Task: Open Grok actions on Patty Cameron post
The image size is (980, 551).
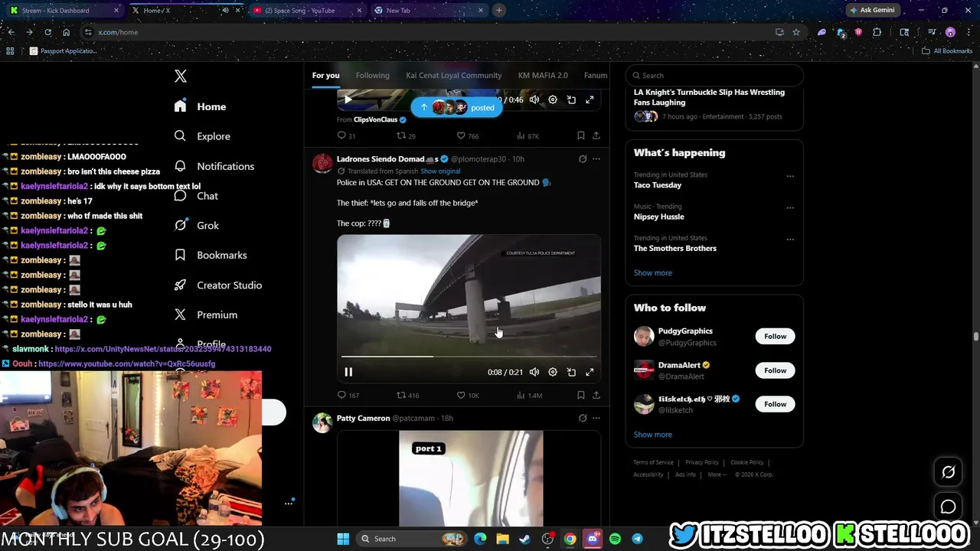Action: [x=583, y=418]
